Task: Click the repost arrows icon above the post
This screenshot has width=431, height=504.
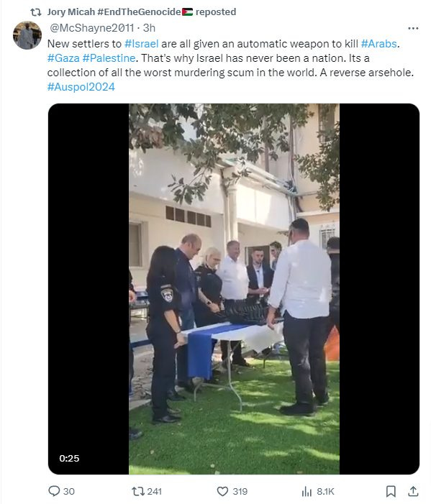Action: pyautogui.click(x=36, y=12)
